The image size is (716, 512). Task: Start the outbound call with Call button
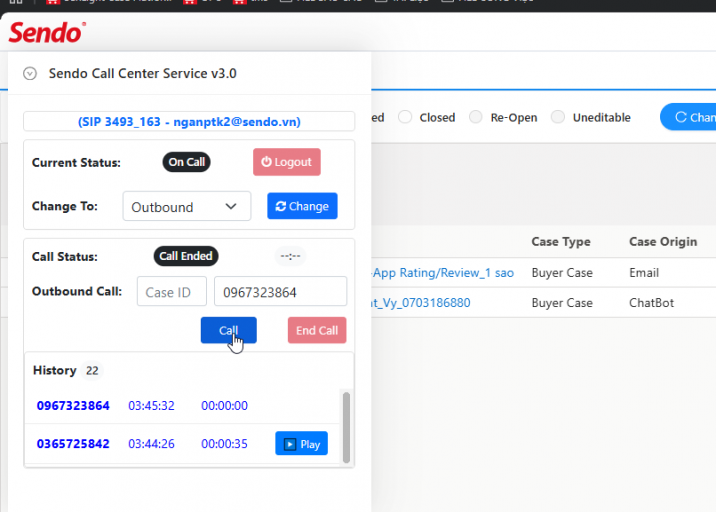[x=229, y=330]
